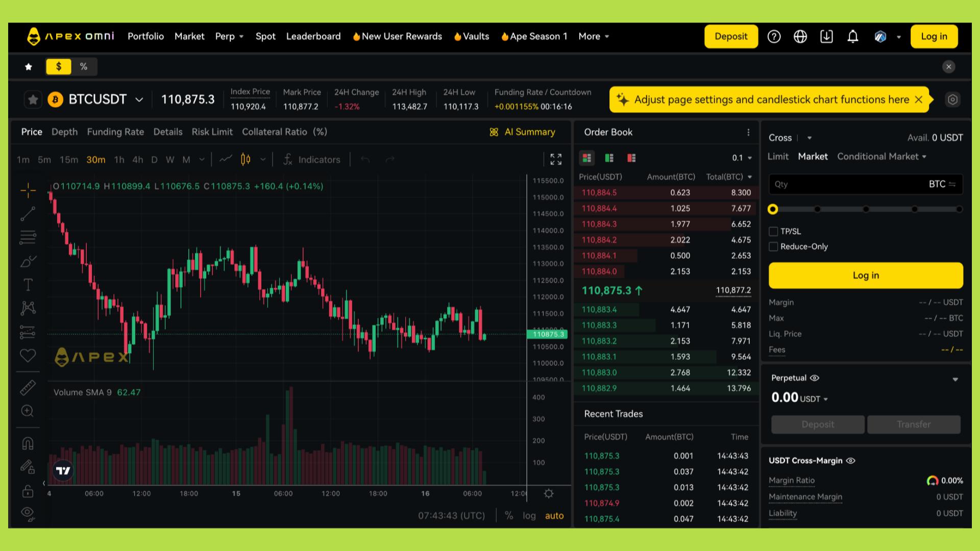This screenshot has height=551, width=980.
Task: Click the notification bell icon
Action: tap(852, 37)
